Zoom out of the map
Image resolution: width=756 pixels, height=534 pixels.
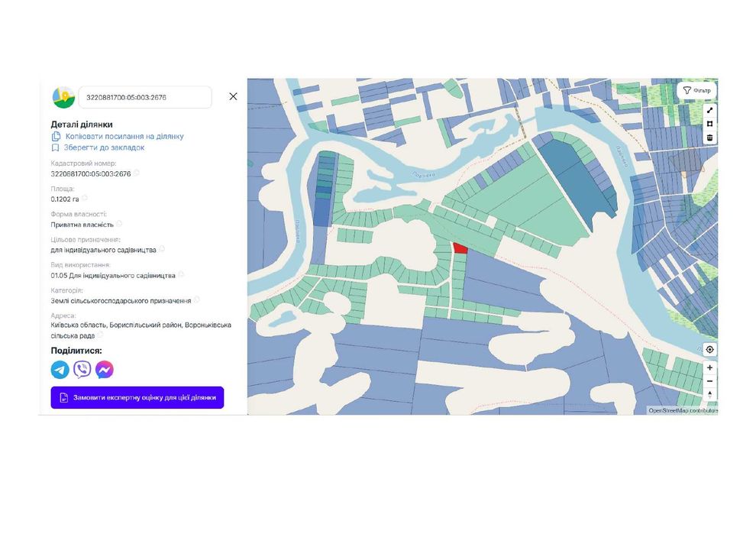coord(709,380)
